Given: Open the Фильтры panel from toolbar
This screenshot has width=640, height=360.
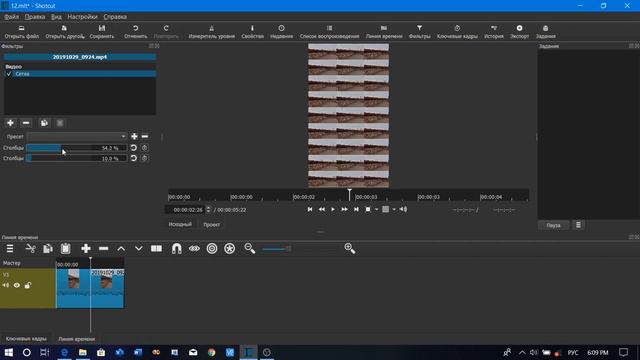Looking at the screenshot, I should (419, 32).
